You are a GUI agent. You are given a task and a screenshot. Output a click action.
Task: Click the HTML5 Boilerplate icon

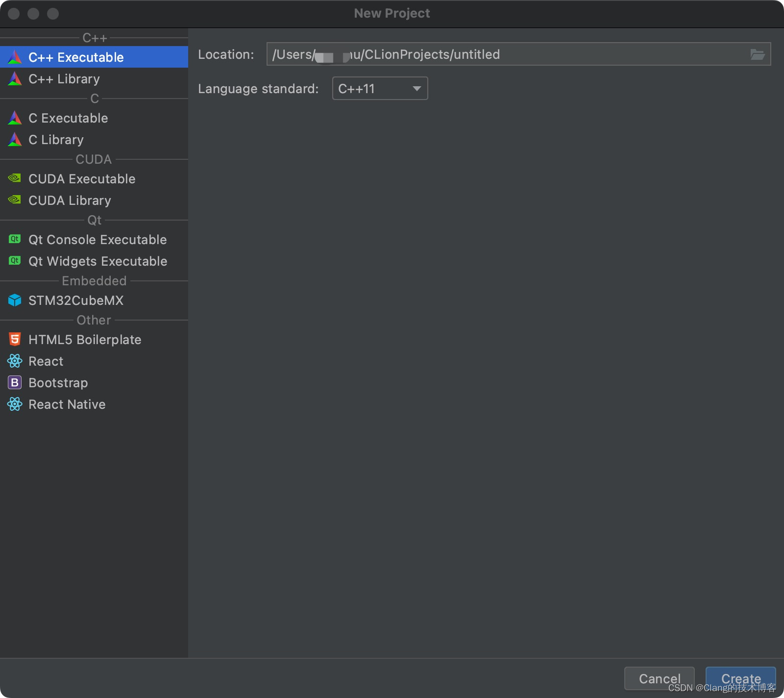pos(15,339)
